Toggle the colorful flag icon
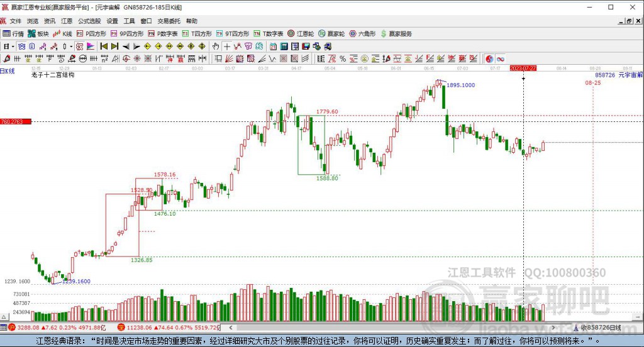This screenshot has width=644, height=347. (x=91, y=47)
